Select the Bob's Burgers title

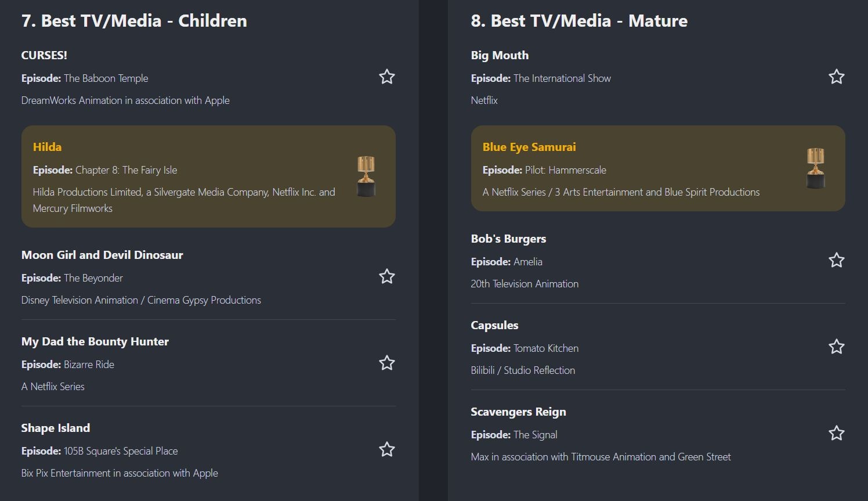(x=508, y=239)
